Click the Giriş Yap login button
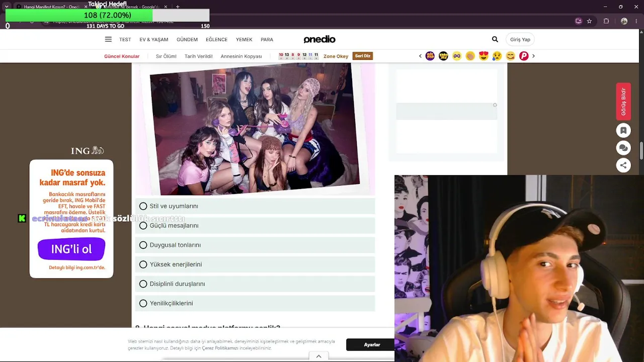 tap(520, 39)
